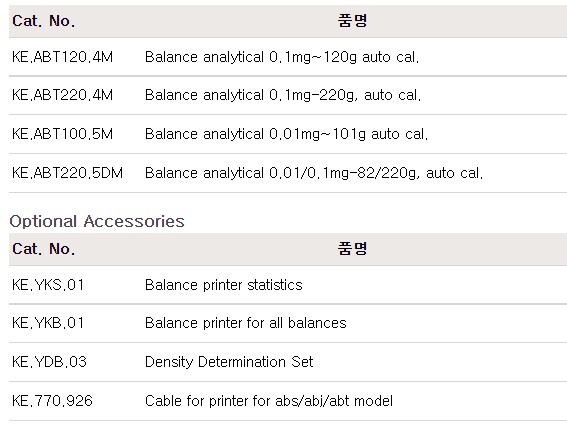Click the 0.1mg~120g auto cal. balance description
The width and height of the screenshot is (567, 436).
tap(282, 57)
